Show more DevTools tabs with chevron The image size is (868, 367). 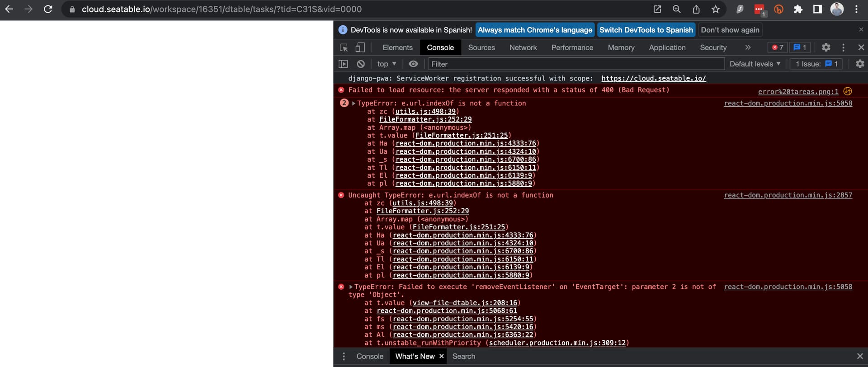click(x=748, y=47)
